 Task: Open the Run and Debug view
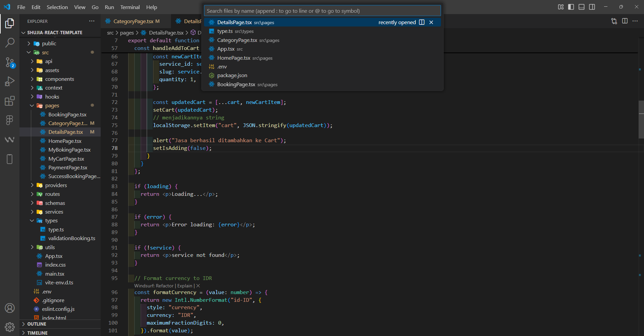10,81
